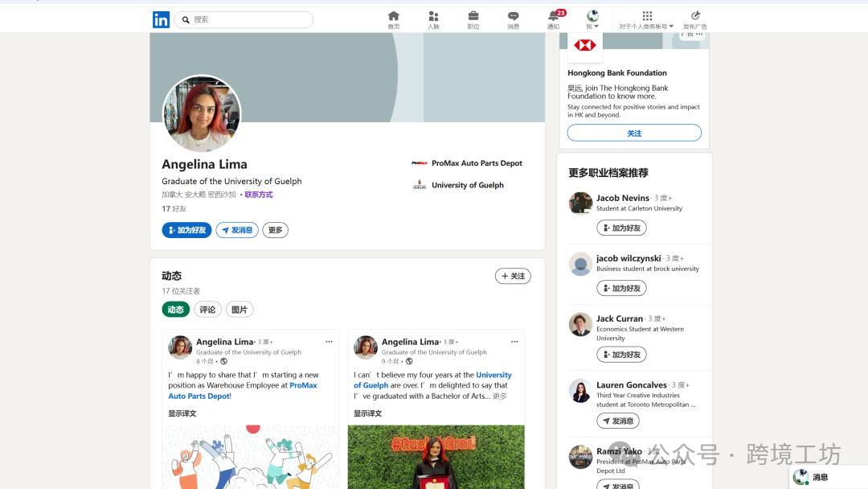
Task: Open options menu on Warehouse Employee post
Action: [x=329, y=342]
